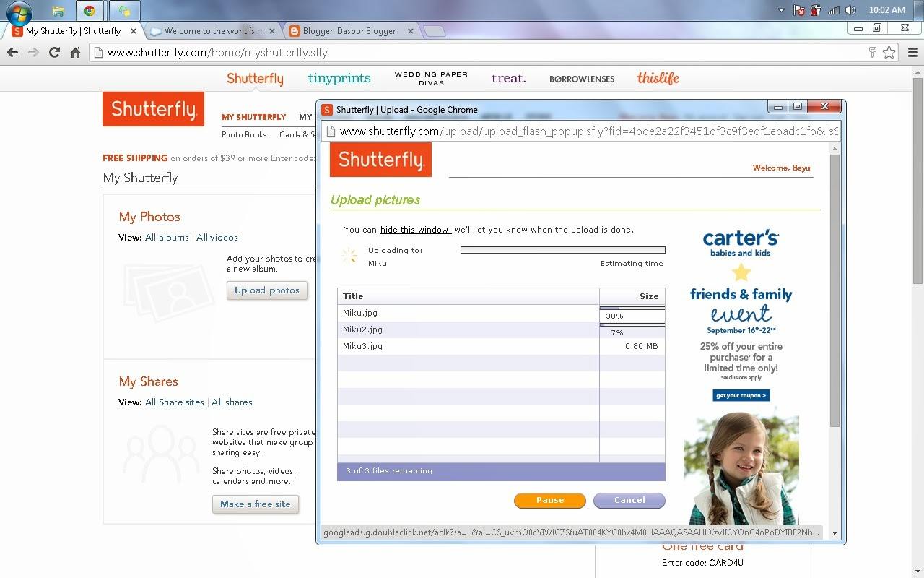Open the Chrome menu (three bars)

click(x=912, y=52)
